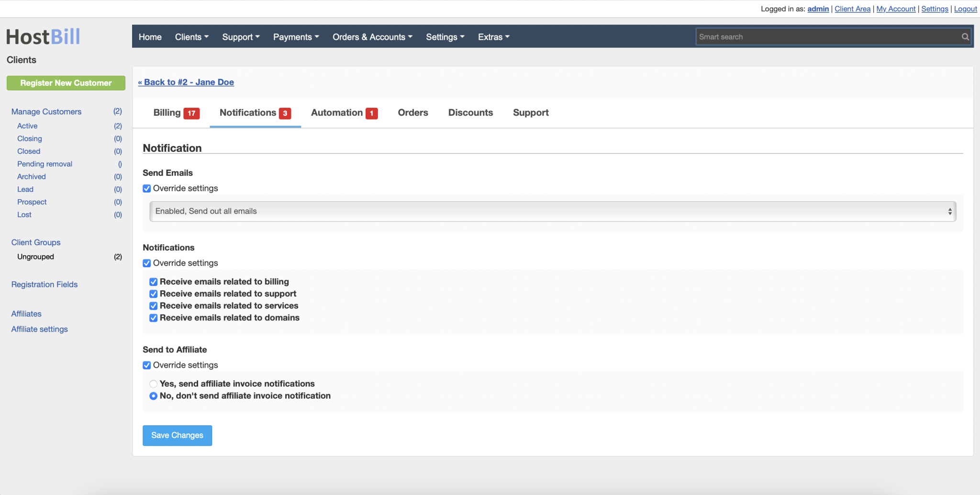Open the Payments menu
This screenshot has height=495, width=980.
(295, 37)
